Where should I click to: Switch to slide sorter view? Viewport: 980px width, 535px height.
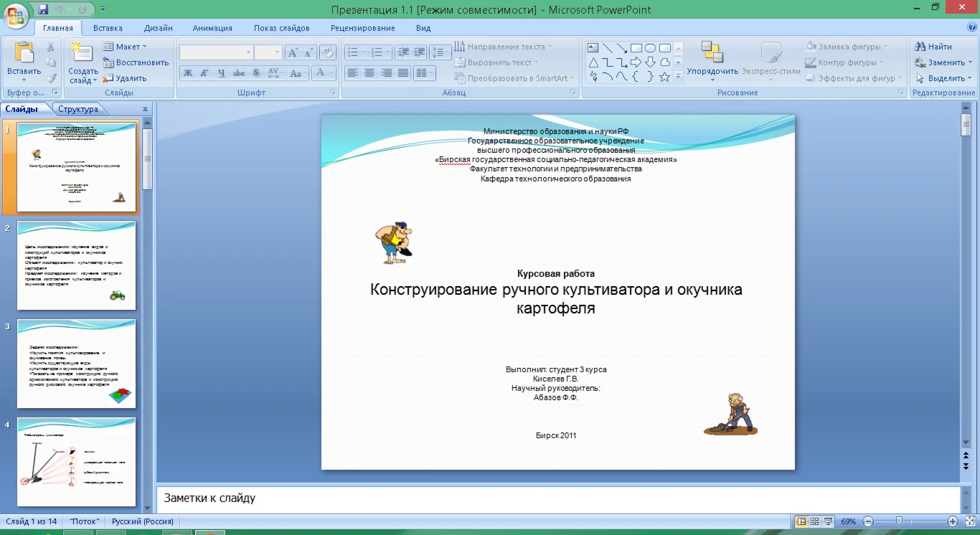pyautogui.click(x=815, y=521)
